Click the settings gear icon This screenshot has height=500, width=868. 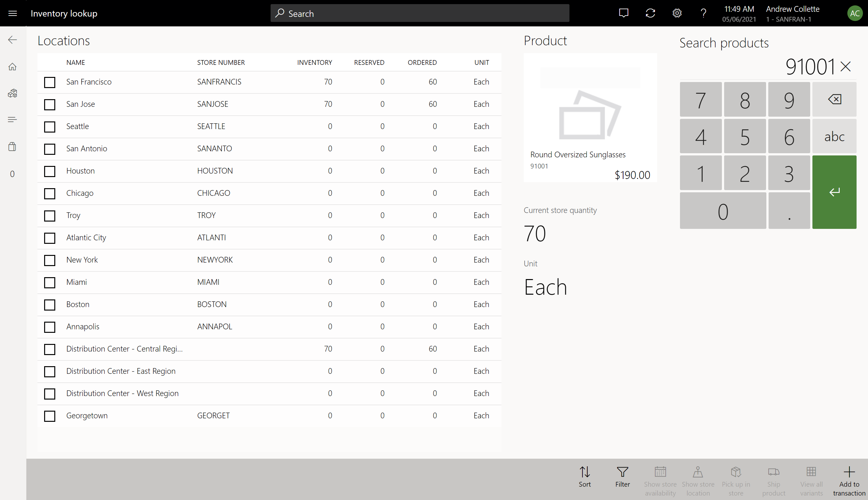(x=676, y=13)
